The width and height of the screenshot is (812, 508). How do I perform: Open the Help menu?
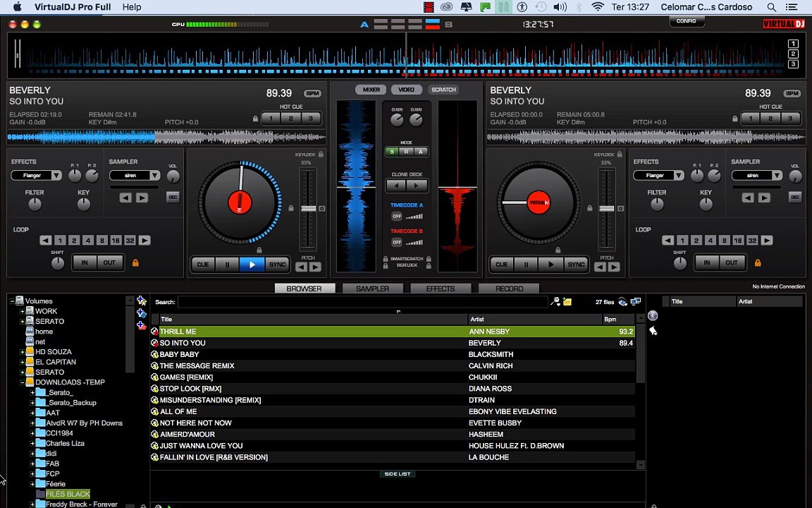(132, 7)
